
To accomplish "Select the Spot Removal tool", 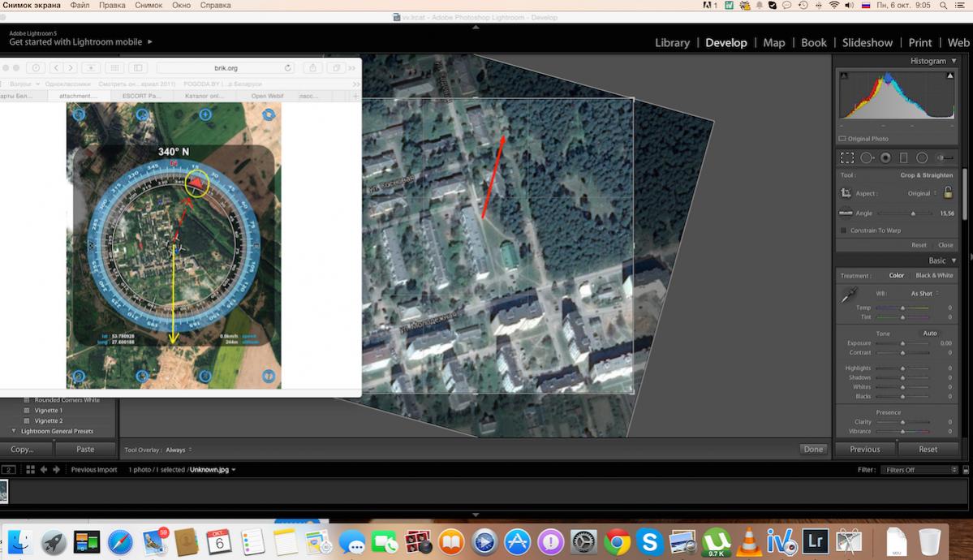I will click(x=867, y=158).
